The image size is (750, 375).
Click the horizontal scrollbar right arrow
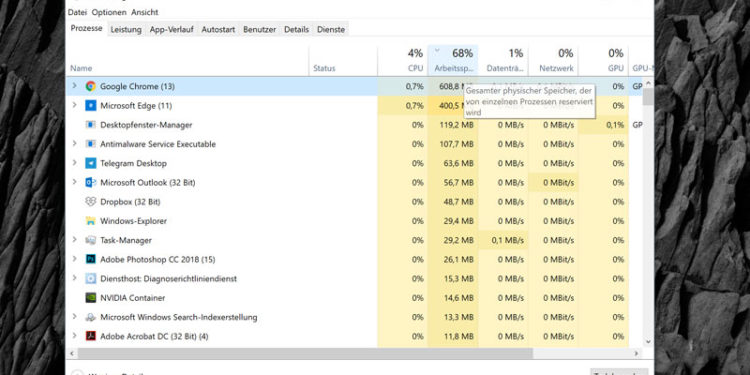(636, 353)
